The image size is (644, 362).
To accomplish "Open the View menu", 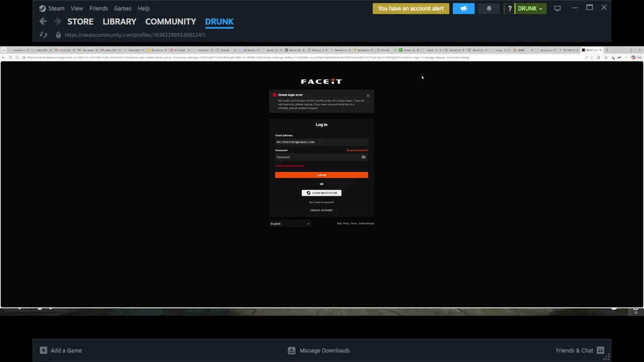I will [77, 9].
